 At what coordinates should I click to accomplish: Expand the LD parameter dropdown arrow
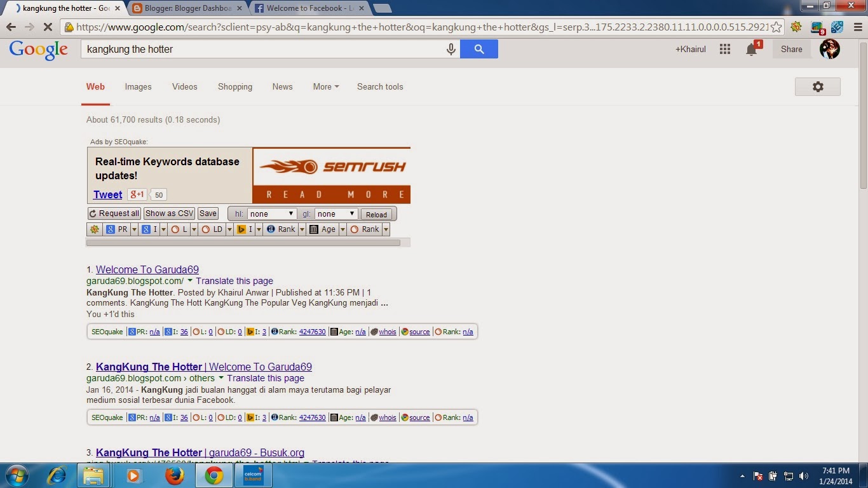tap(230, 229)
